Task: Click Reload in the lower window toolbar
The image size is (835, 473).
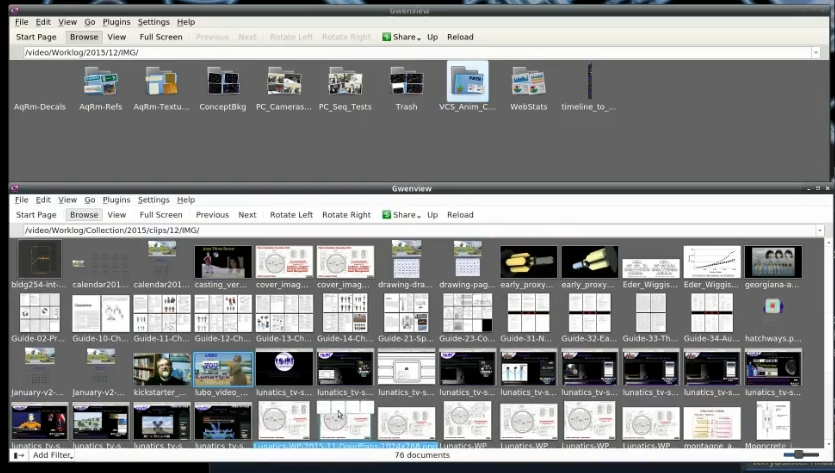Action: (x=460, y=215)
